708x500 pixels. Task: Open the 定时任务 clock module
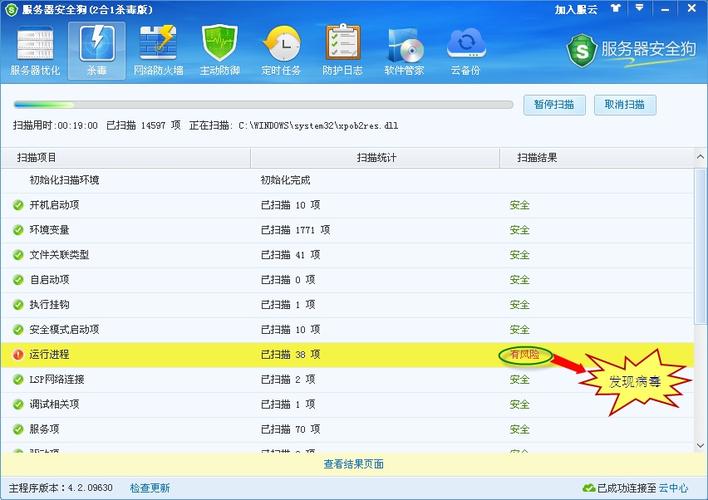(x=281, y=51)
